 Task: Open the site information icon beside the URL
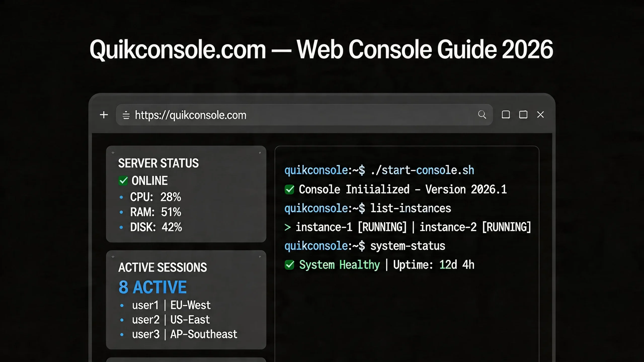tap(126, 115)
